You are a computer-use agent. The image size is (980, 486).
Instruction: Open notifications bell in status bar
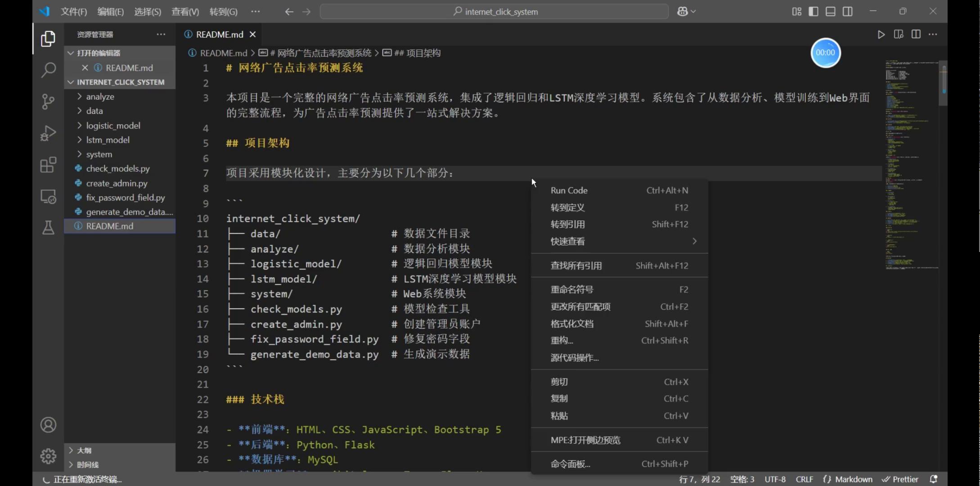(933, 479)
